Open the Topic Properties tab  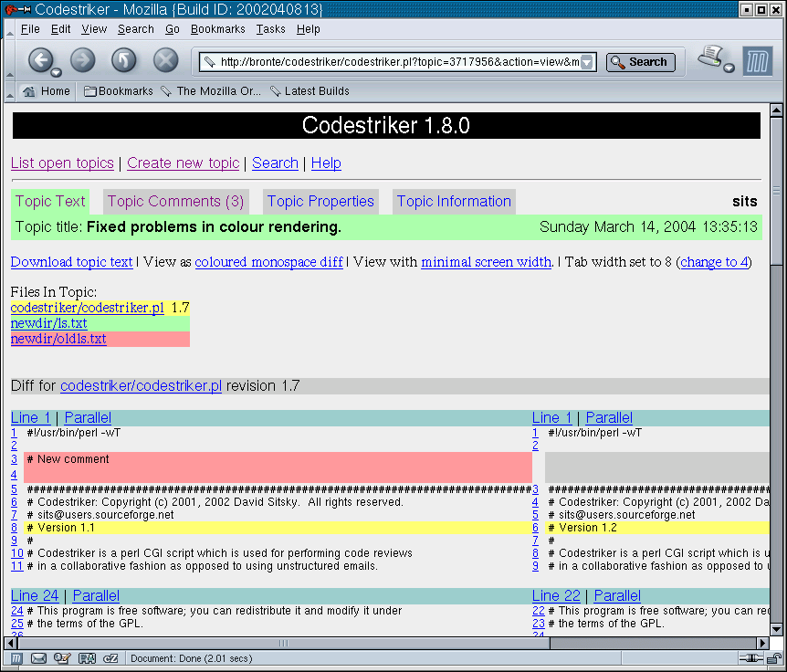(320, 202)
